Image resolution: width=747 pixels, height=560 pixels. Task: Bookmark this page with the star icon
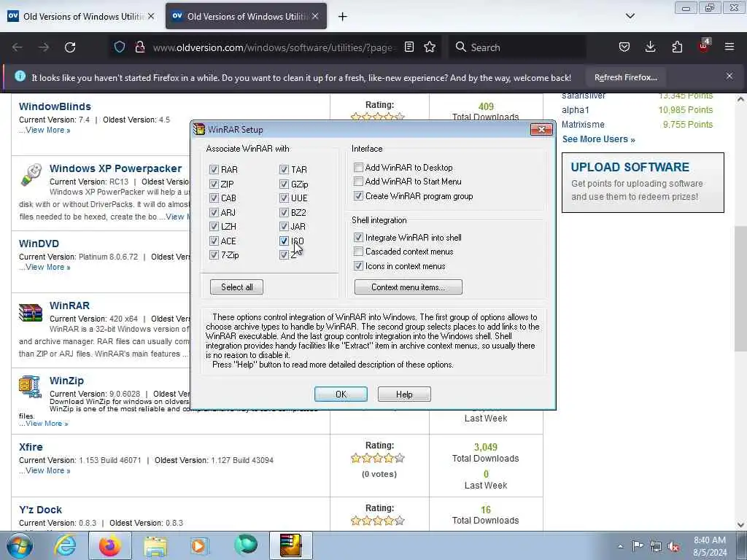[x=430, y=47]
